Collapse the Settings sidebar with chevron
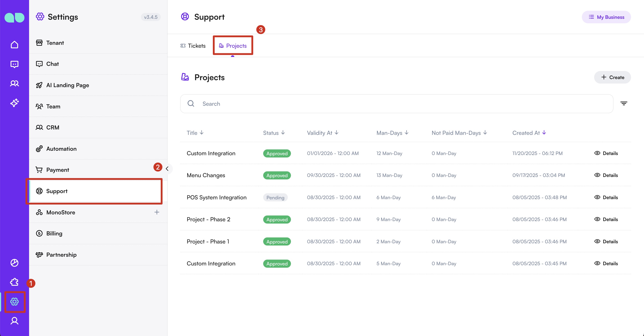Screen dimensions: 644x336 pos(167,168)
